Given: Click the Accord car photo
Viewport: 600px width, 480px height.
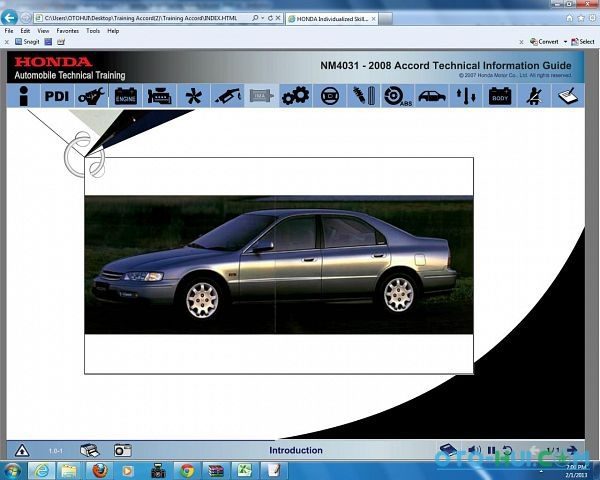Looking at the screenshot, I should [279, 264].
